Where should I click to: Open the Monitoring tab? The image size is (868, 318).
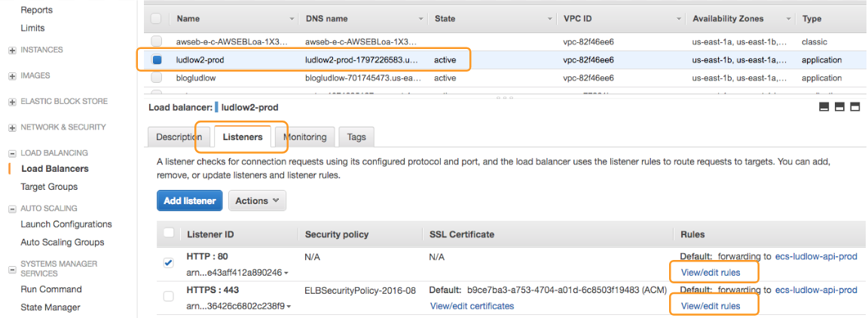point(304,137)
